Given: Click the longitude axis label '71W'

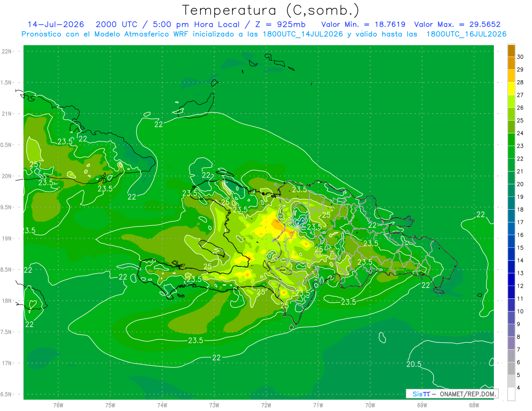Looking at the screenshot, I should coord(318,405).
